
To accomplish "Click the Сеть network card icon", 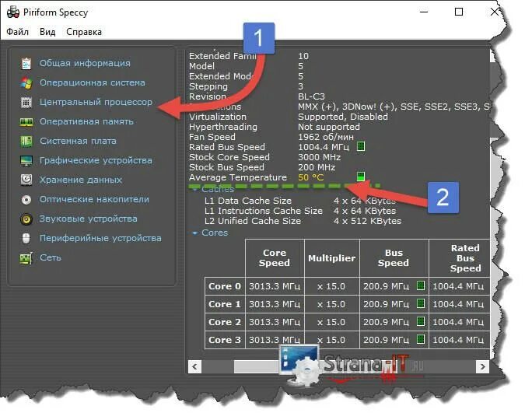I will click(26, 258).
